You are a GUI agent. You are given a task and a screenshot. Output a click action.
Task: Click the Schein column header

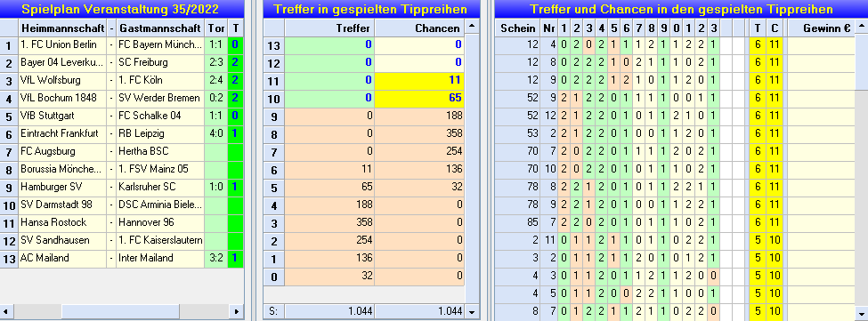click(x=517, y=28)
